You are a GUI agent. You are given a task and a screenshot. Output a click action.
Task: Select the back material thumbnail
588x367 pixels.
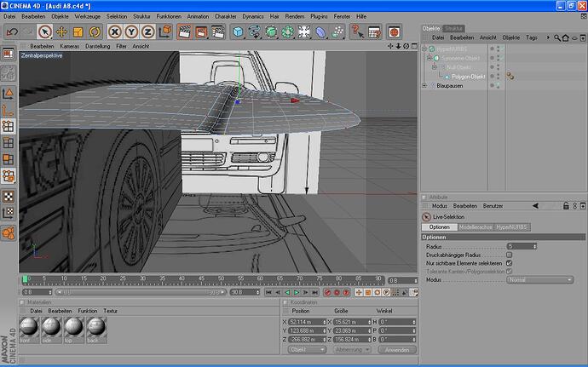pyautogui.click(x=96, y=330)
